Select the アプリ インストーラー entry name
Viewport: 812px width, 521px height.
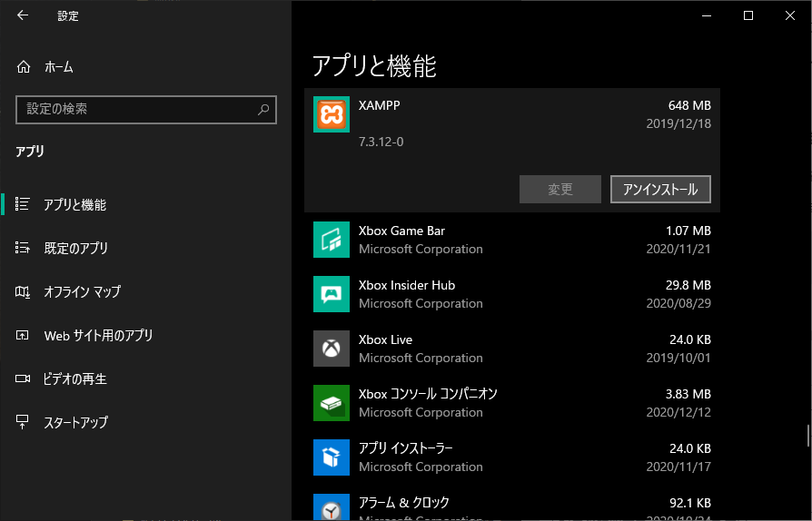pyautogui.click(x=405, y=448)
